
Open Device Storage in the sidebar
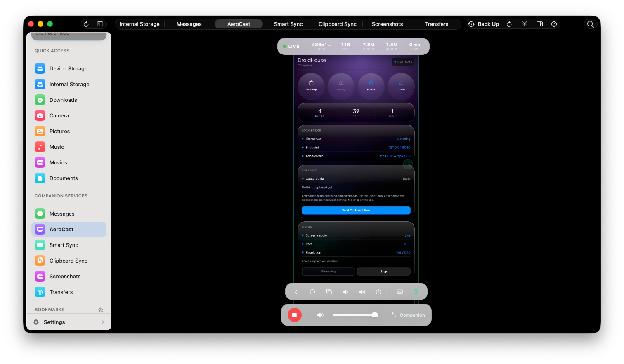pyautogui.click(x=69, y=69)
